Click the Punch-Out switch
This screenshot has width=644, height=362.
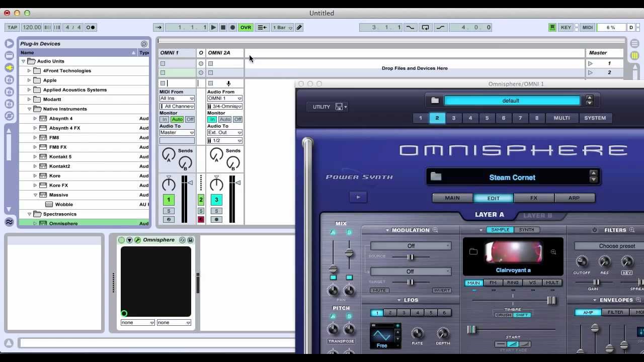point(440,28)
